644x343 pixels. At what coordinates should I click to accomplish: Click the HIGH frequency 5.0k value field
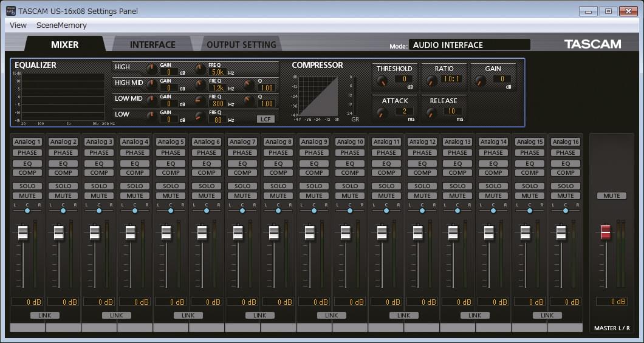click(218, 73)
